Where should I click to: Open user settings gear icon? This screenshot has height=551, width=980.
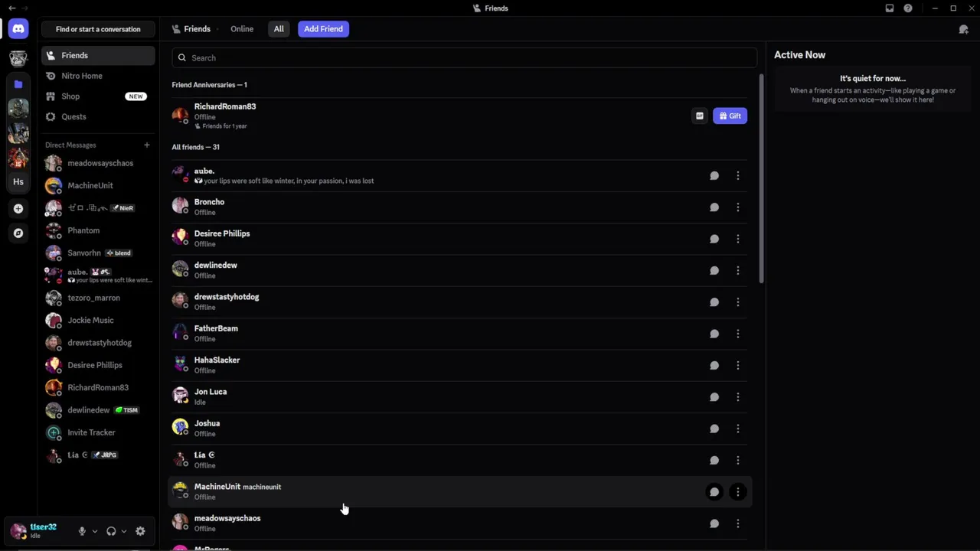click(x=140, y=531)
